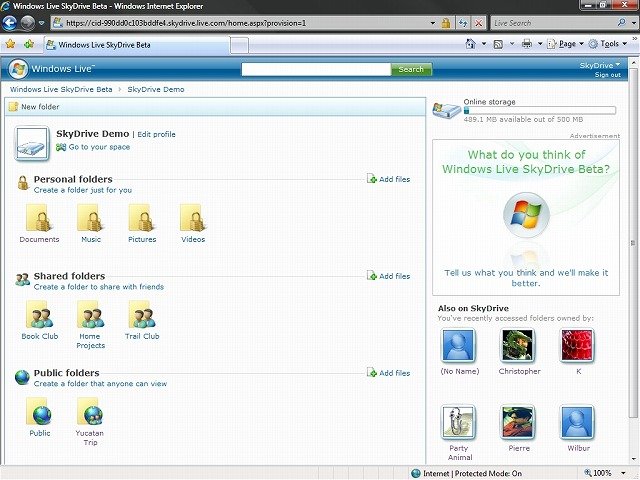This screenshot has height=480, width=640.
Task: Click the Sign out link
Action: pyautogui.click(x=608, y=75)
